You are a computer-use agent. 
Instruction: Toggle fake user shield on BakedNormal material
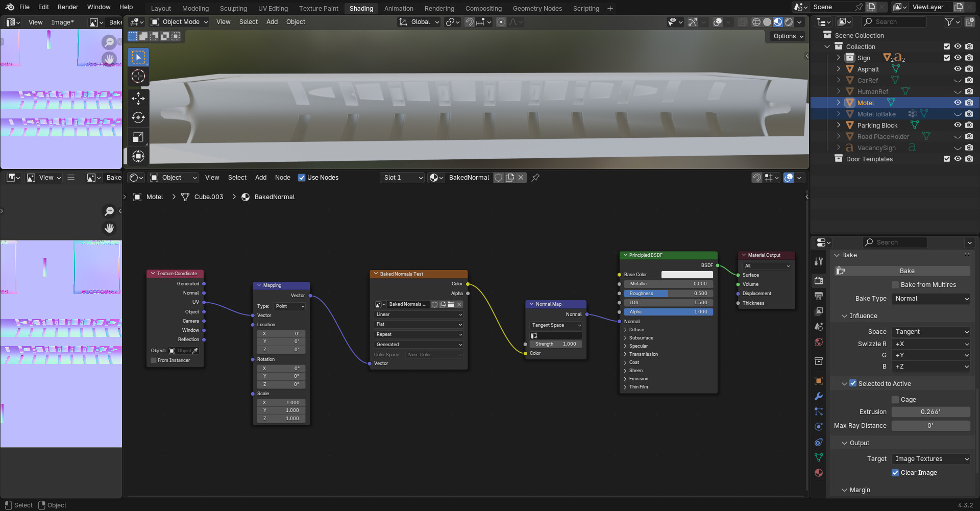pyautogui.click(x=499, y=178)
